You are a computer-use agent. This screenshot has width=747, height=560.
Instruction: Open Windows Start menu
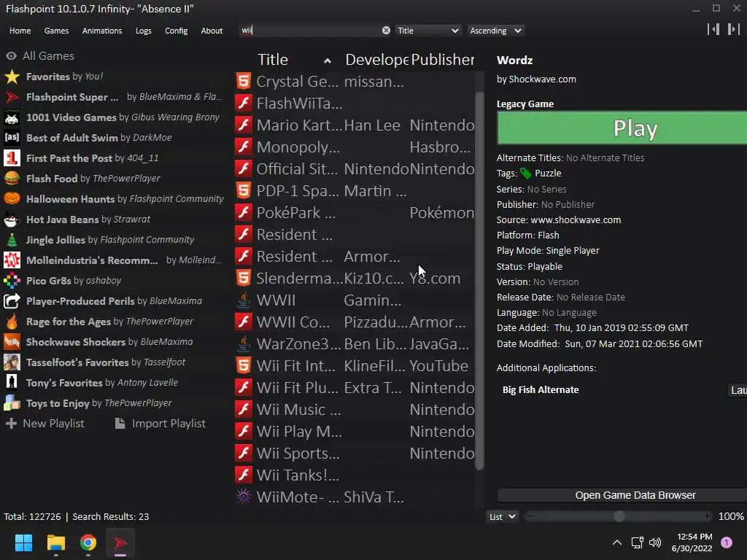point(23,542)
